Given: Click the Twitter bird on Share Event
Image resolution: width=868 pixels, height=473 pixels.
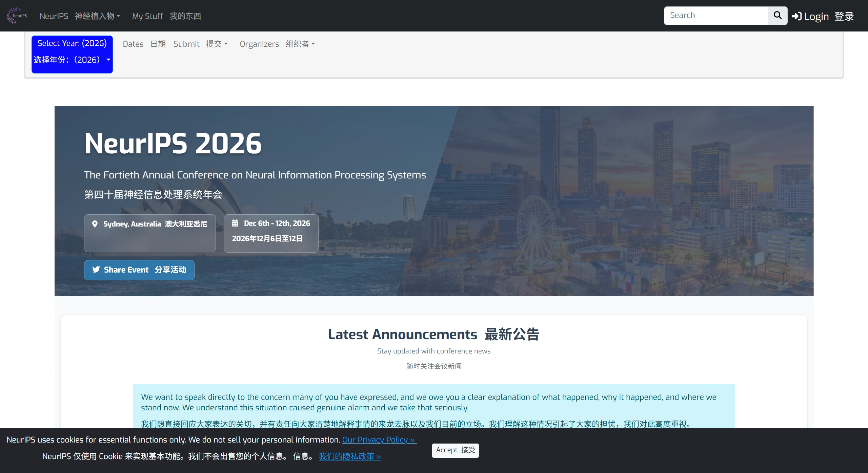Looking at the screenshot, I should point(96,270).
